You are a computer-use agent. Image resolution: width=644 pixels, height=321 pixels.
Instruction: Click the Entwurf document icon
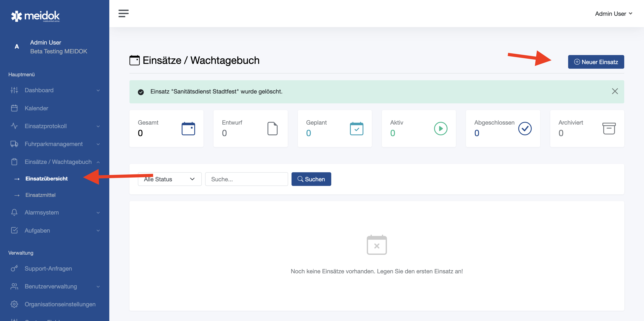click(272, 129)
